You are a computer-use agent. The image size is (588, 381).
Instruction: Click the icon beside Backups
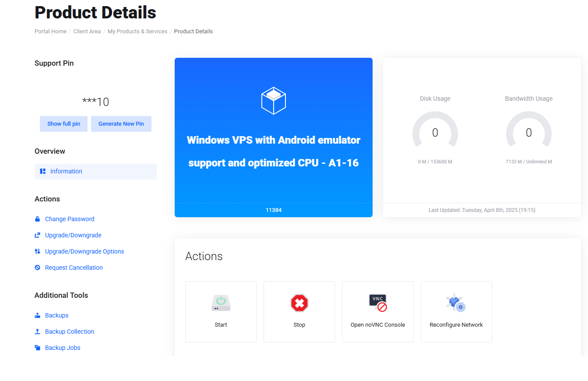point(37,315)
